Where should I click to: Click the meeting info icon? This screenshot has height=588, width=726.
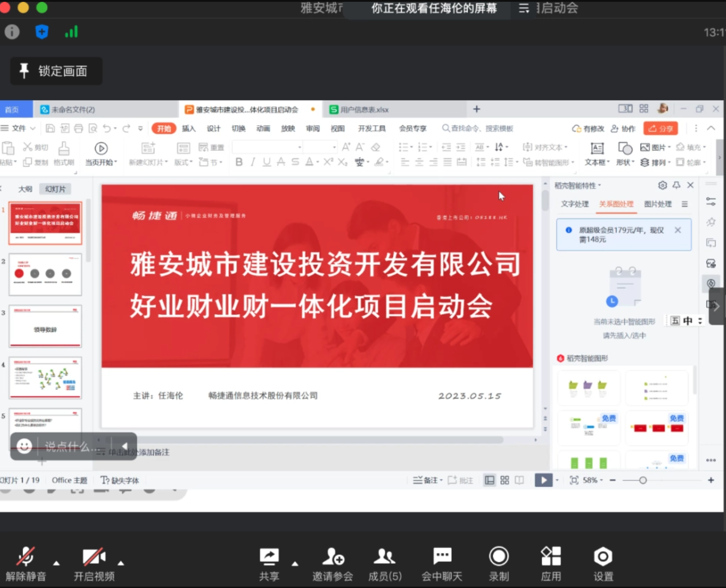pyautogui.click(x=12, y=32)
